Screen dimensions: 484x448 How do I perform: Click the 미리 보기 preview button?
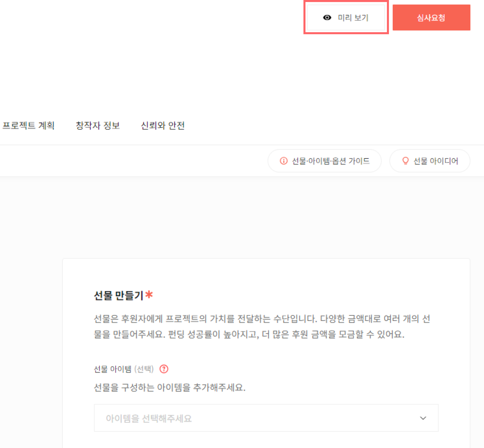[346, 18]
